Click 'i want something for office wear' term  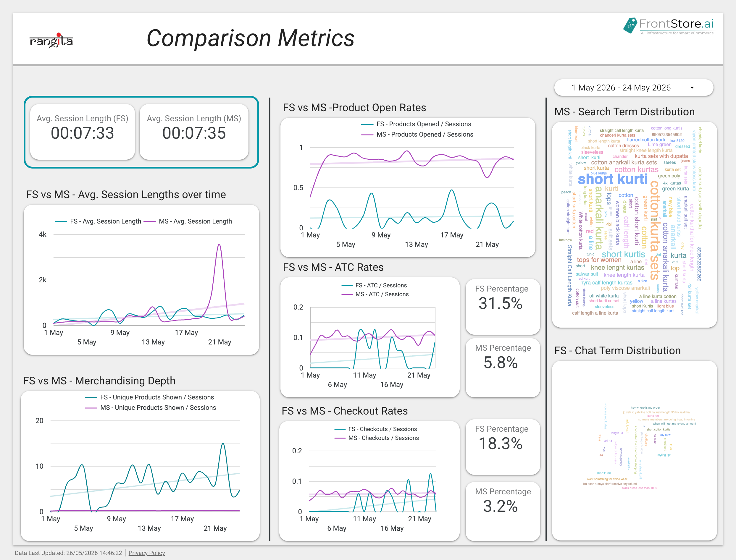(x=606, y=479)
